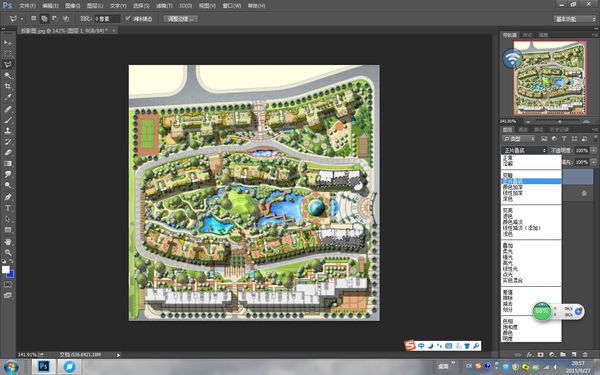This screenshot has width=600, height=375.
Task: Open the 窗口(W) menu
Action: point(232,6)
